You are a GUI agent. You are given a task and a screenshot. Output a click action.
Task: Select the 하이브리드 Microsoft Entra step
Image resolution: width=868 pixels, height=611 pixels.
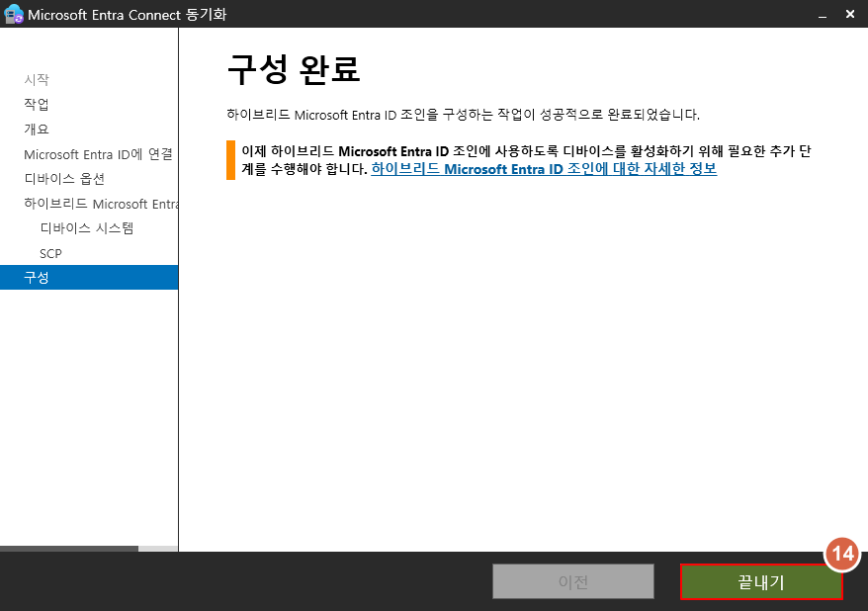coord(101,204)
